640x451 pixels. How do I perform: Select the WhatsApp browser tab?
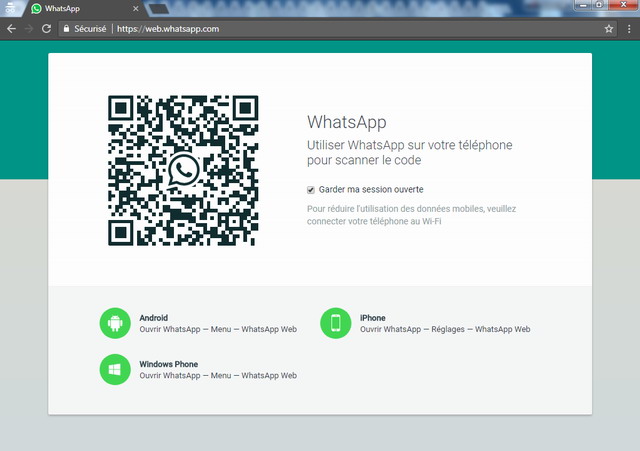[84, 9]
